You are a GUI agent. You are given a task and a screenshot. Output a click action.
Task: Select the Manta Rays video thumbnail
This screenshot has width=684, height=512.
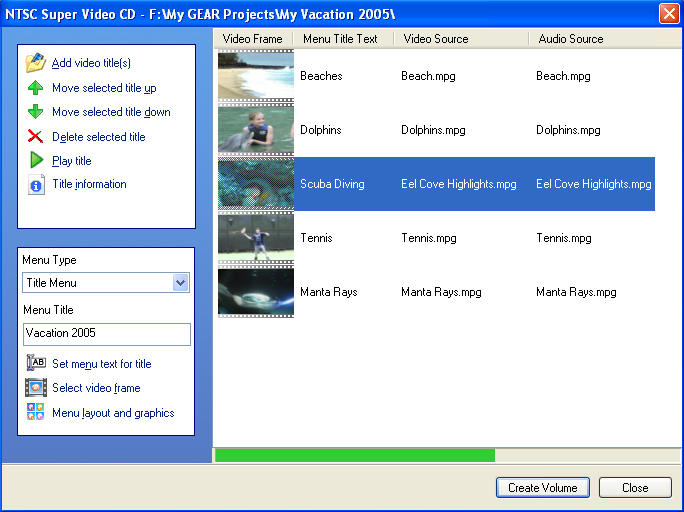click(256, 292)
